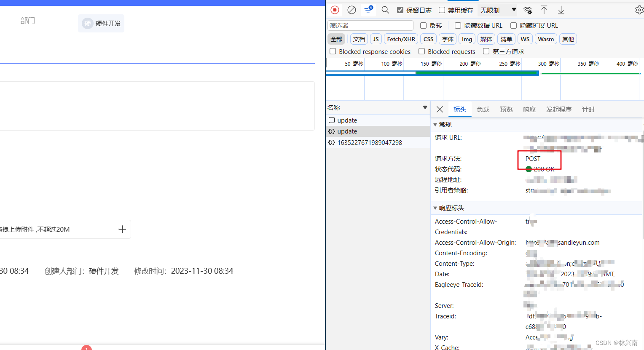This screenshot has height=350, width=644.
Task: Filter requests by Wasm
Action: [546, 39]
